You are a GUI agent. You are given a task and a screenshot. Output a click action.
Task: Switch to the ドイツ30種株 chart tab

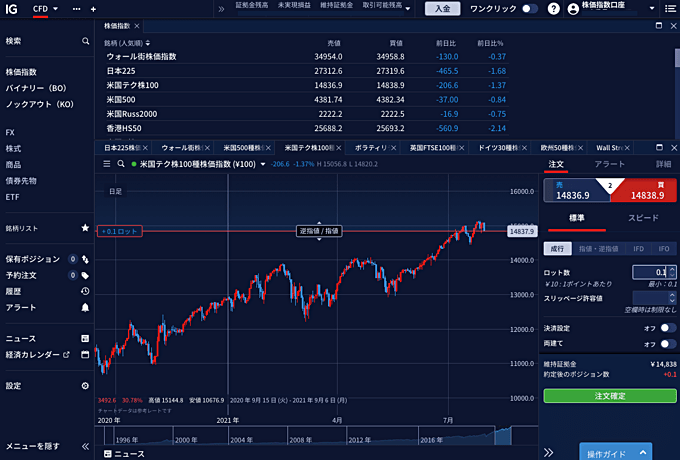point(498,148)
